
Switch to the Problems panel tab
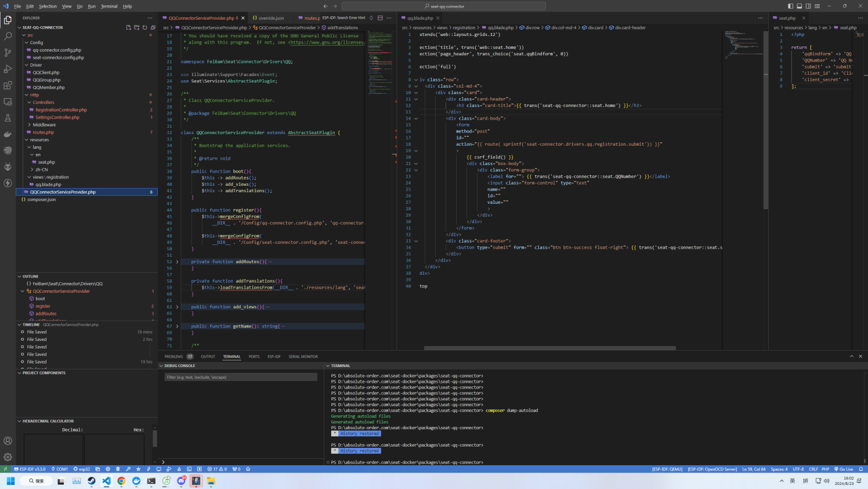pyautogui.click(x=173, y=357)
